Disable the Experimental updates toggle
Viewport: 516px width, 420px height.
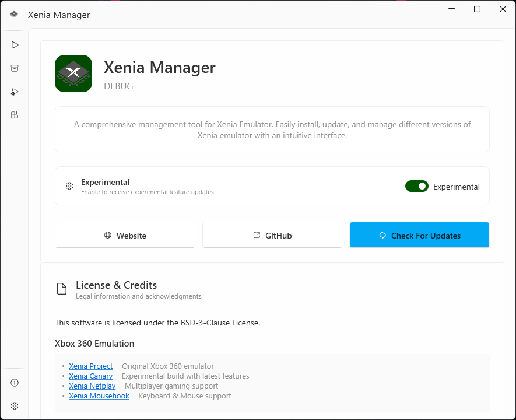tap(417, 186)
